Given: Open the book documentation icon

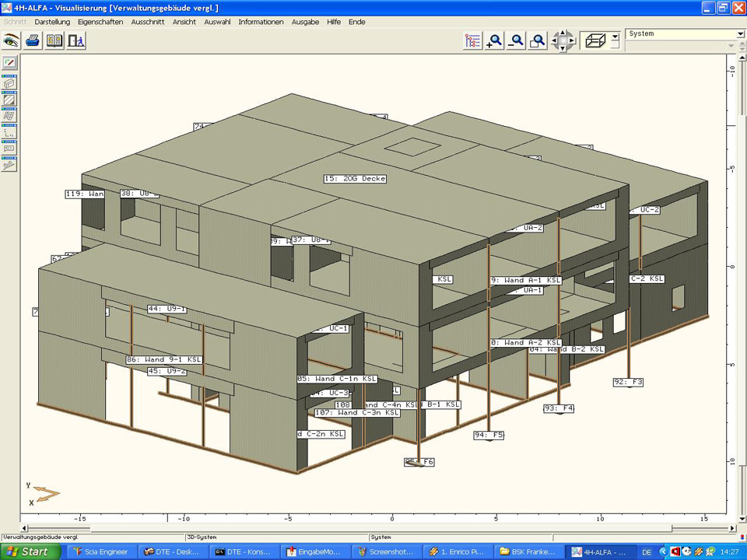Looking at the screenshot, I should 54,40.
